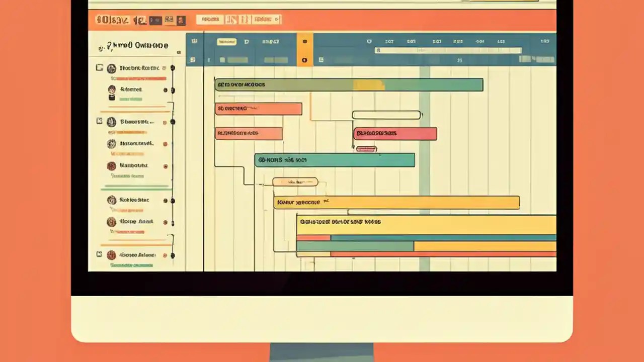Image resolution: width=644 pixels, height=362 pixels.
Task: Click the avatar on the bottom sidebar task row
Action: click(x=111, y=255)
